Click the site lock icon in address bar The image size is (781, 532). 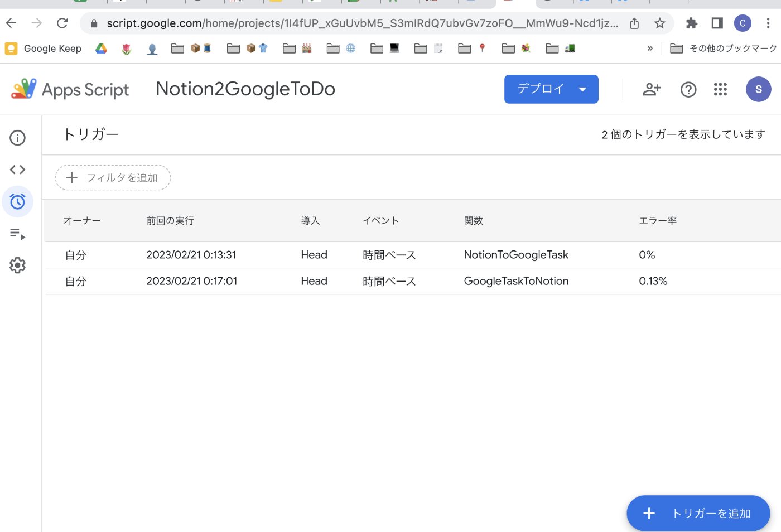94,23
